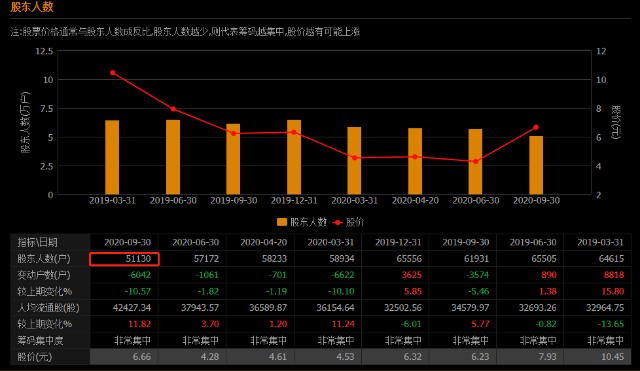
Task: Click per-capita shares value 32502.56
Action: (403, 308)
